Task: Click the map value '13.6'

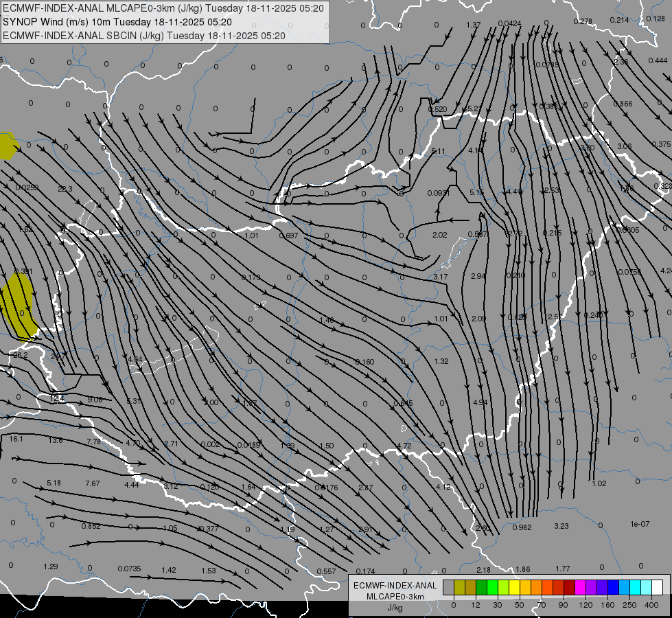Action: 56,440
